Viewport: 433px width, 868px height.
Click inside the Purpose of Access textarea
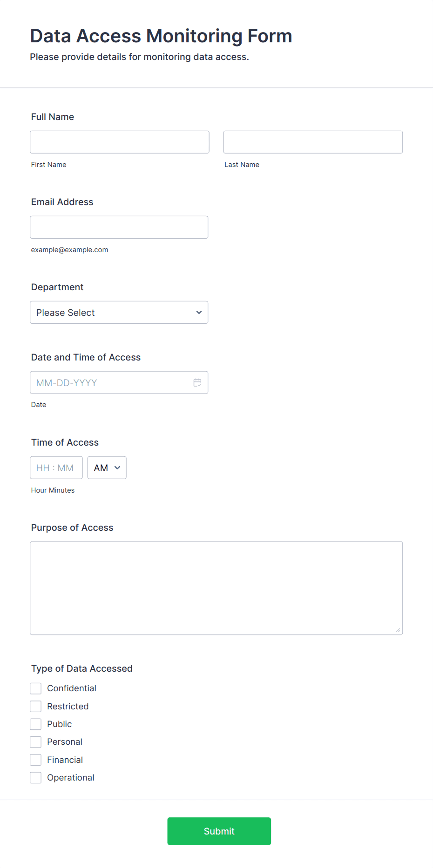216,588
